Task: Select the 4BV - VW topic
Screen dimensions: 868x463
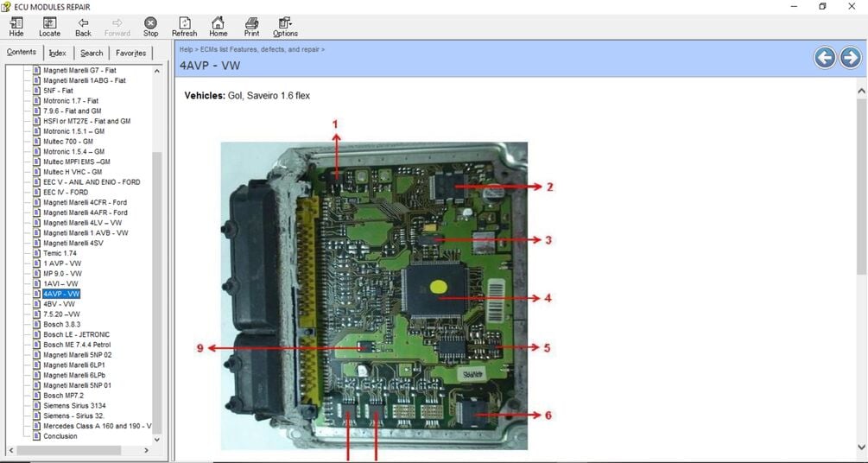Action: [59, 304]
